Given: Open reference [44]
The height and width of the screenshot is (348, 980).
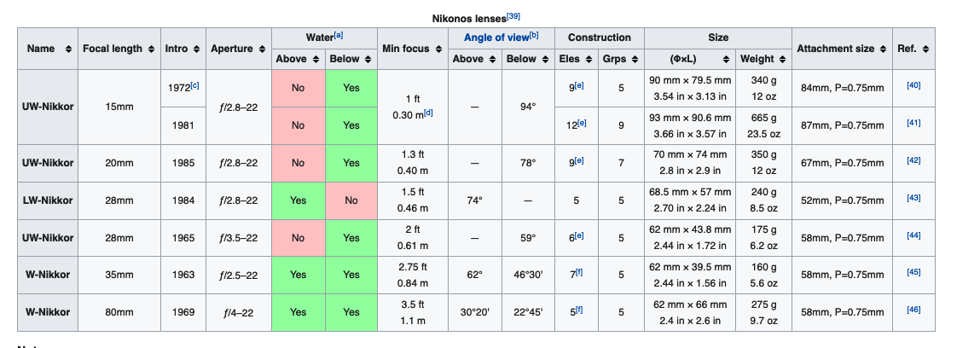Looking at the screenshot, I should coord(913,235).
